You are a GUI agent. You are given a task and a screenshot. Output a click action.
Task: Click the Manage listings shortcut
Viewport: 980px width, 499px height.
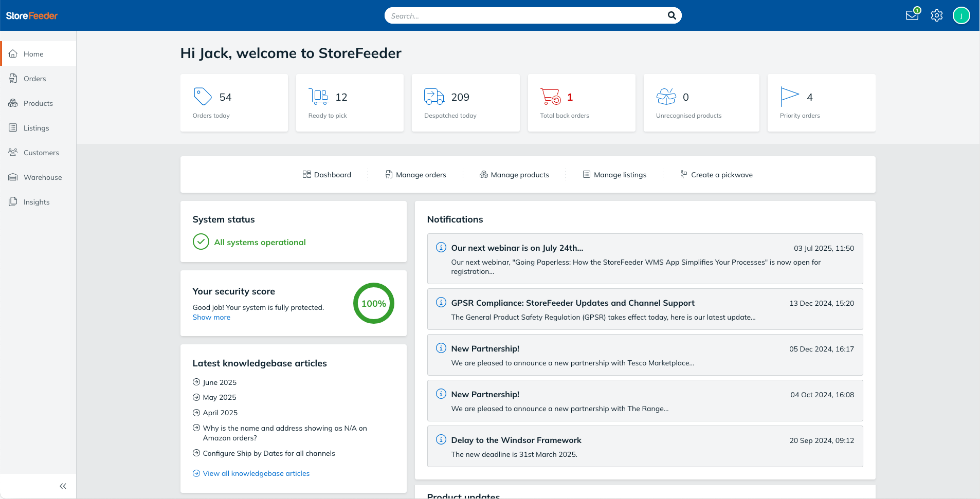click(x=615, y=175)
